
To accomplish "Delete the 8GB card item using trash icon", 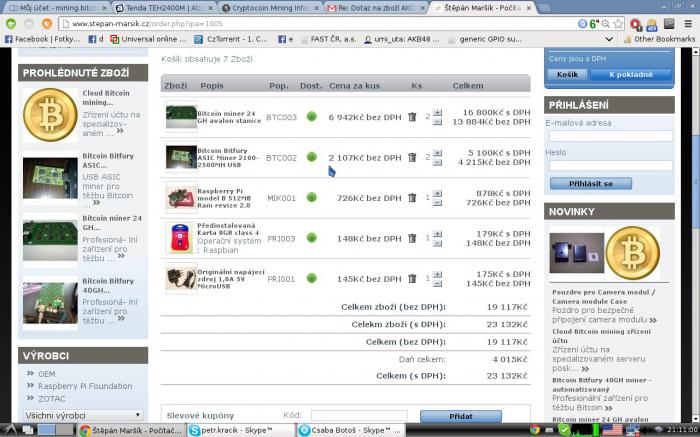I will 412,238.
